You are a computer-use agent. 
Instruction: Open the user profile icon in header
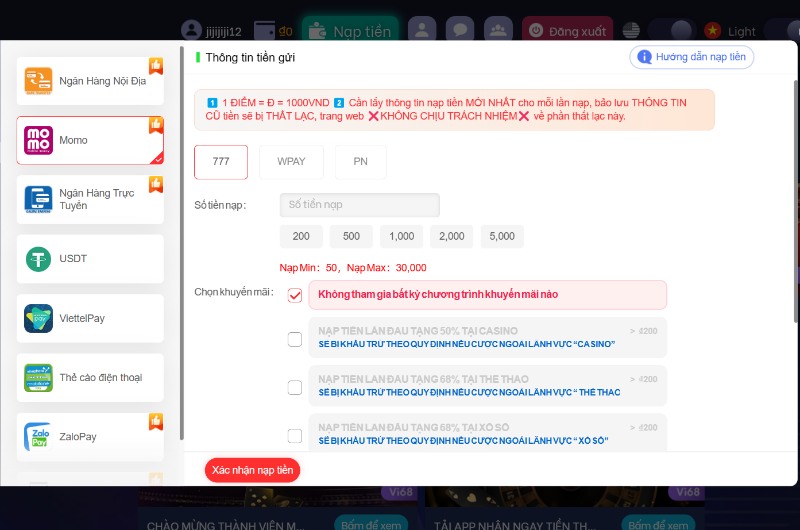pyautogui.click(x=422, y=31)
